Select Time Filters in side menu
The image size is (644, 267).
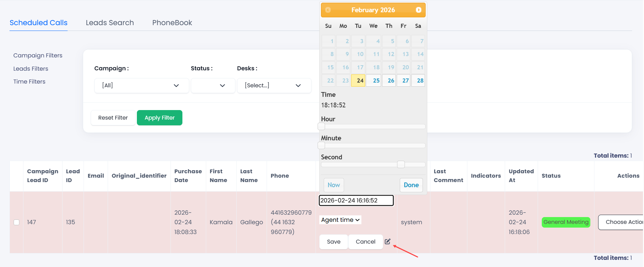point(29,82)
